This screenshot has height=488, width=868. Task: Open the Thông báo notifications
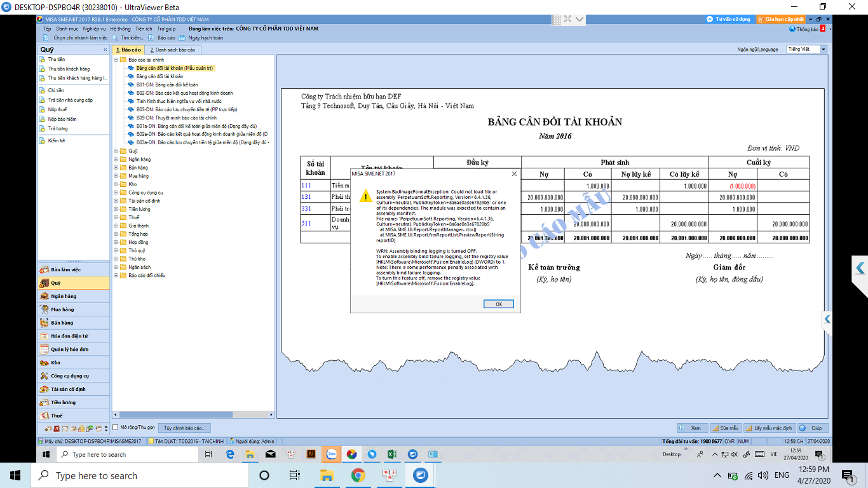point(807,29)
